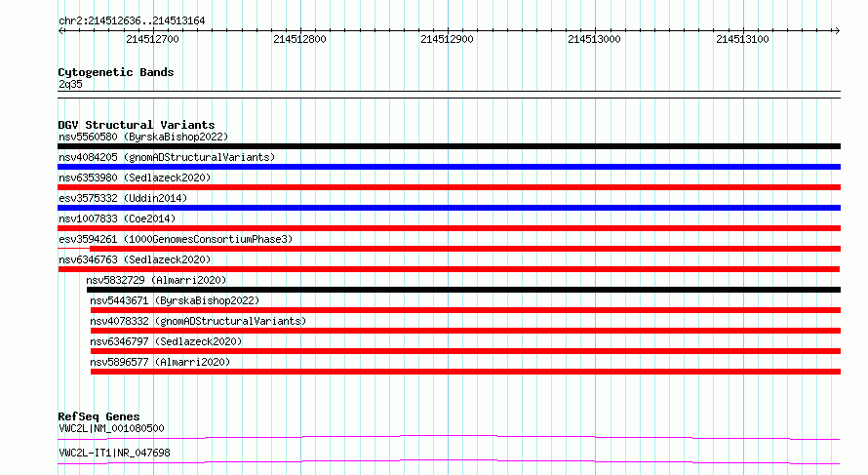868x475 pixels.
Task: Click ruler position 214513100
Action: pyautogui.click(x=743, y=39)
